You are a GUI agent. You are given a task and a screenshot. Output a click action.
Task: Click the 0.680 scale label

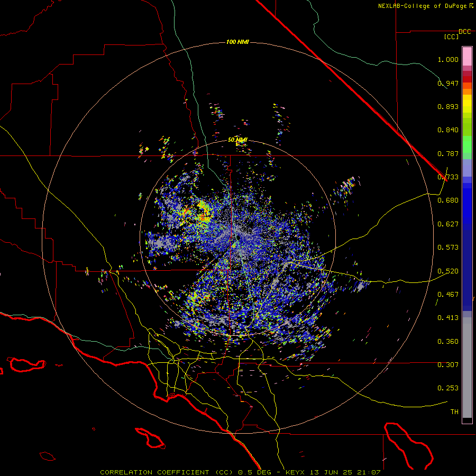[x=448, y=200]
